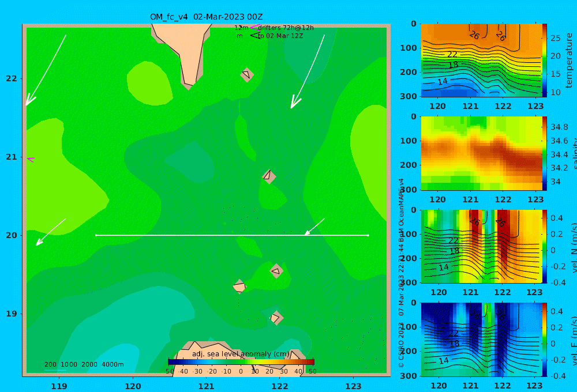
Task: Click the 200 depth tick on salinity panel
Action: coord(409,165)
